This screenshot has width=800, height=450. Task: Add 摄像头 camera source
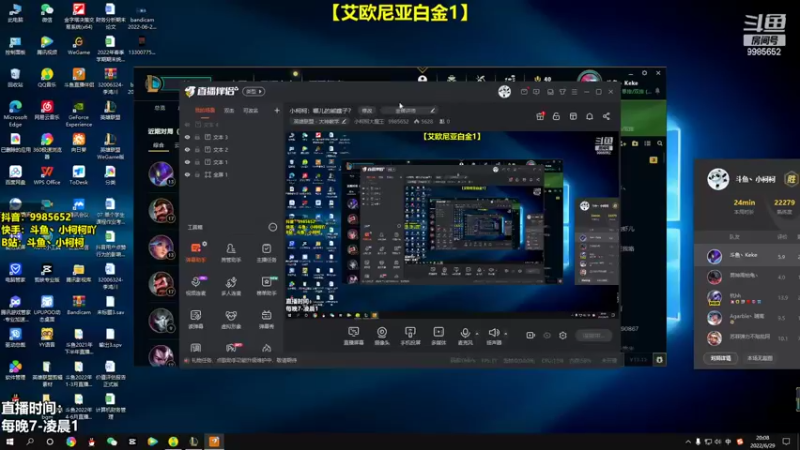click(382, 336)
